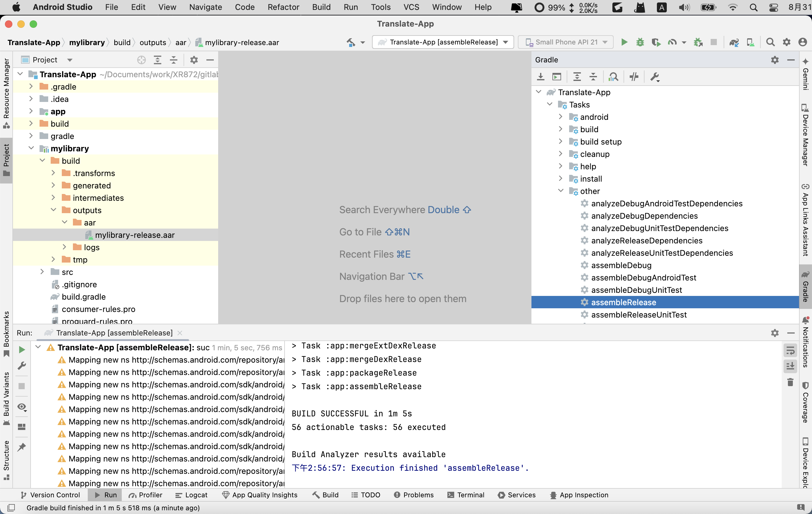
Task: Open device selector Small Phone API 21
Action: [x=565, y=42]
